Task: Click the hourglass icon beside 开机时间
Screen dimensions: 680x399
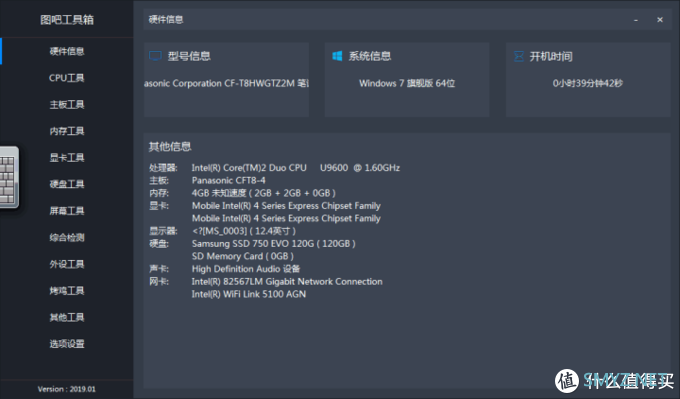Action: [x=518, y=56]
